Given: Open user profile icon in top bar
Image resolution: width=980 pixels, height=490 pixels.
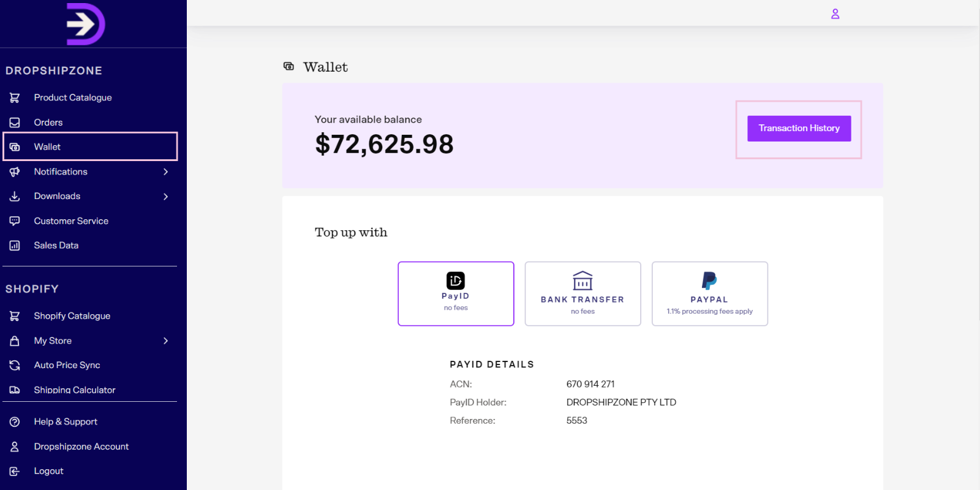Looking at the screenshot, I should (x=835, y=13).
